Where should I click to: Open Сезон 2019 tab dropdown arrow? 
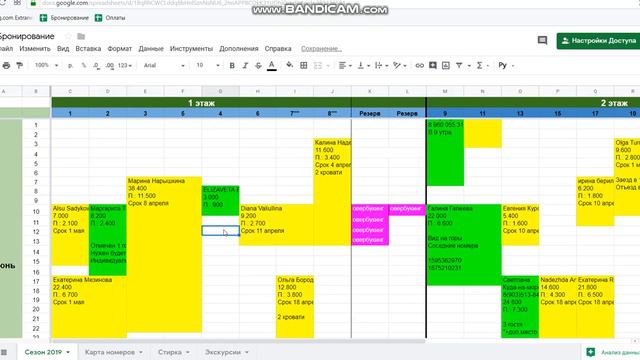click(68, 352)
